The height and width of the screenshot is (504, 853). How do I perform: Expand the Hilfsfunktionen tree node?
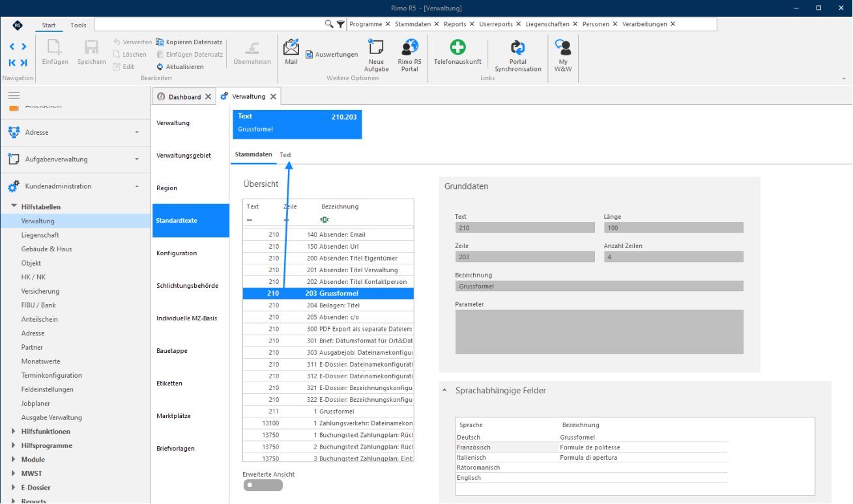click(14, 432)
